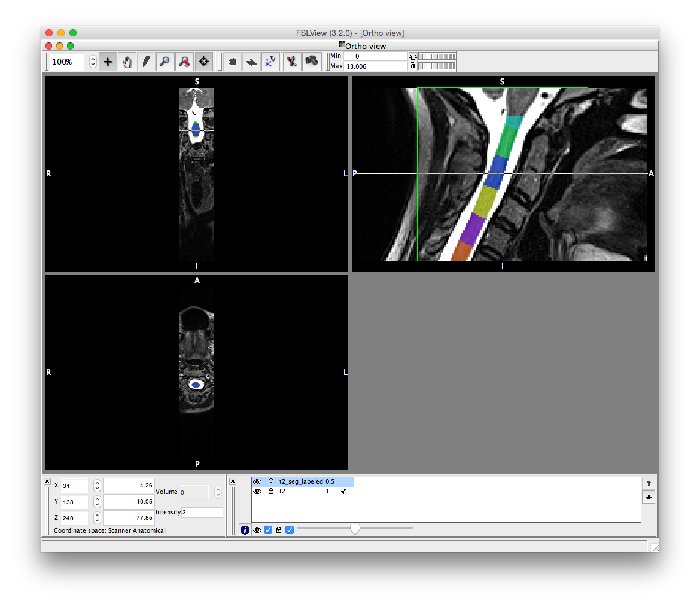700x607 pixels.
Task: Click the Intensity input field
Action: click(x=202, y=513)
